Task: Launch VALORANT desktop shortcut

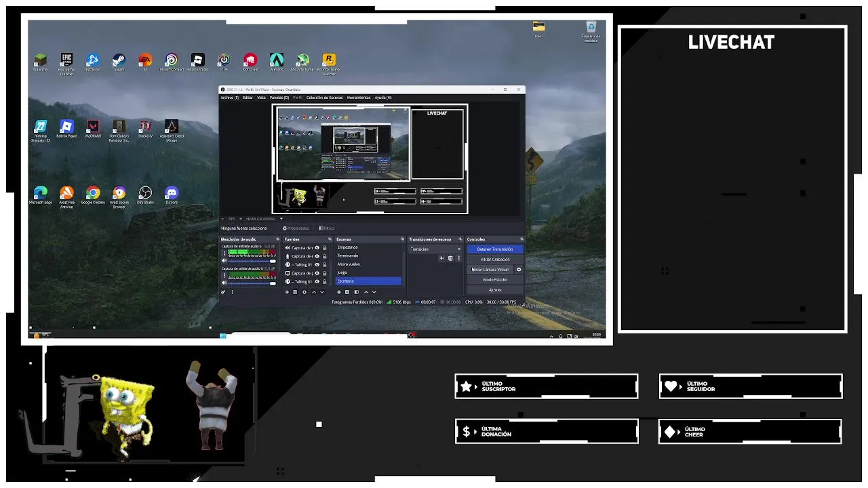Action: (x=93, y=129)
